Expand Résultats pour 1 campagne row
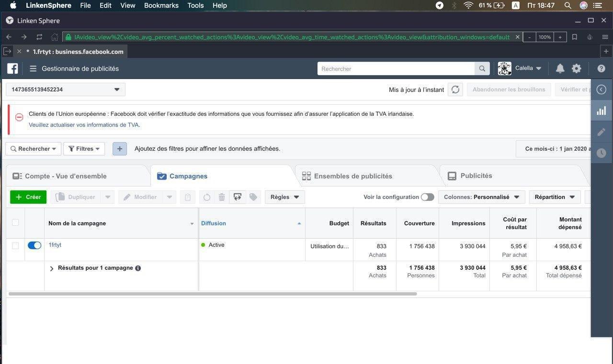Image resolution: width=613 pixels, height=364 pixels. click(x=52, y=268)
